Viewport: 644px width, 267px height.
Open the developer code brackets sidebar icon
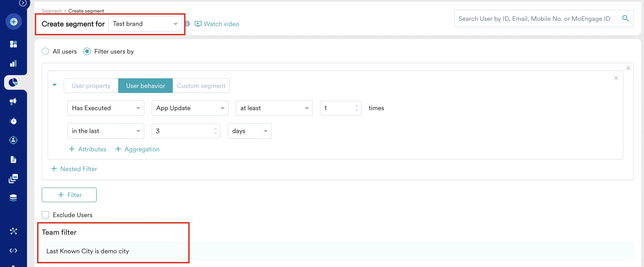[13, 250]
